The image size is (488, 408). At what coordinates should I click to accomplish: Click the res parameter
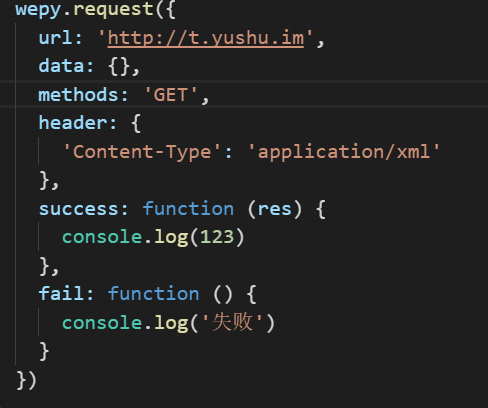pos(275,209)
